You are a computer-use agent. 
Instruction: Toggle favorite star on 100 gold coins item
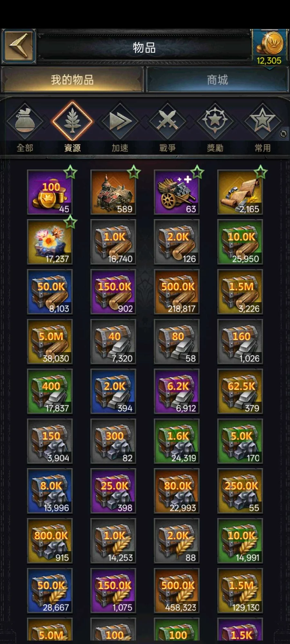[70, 172]
